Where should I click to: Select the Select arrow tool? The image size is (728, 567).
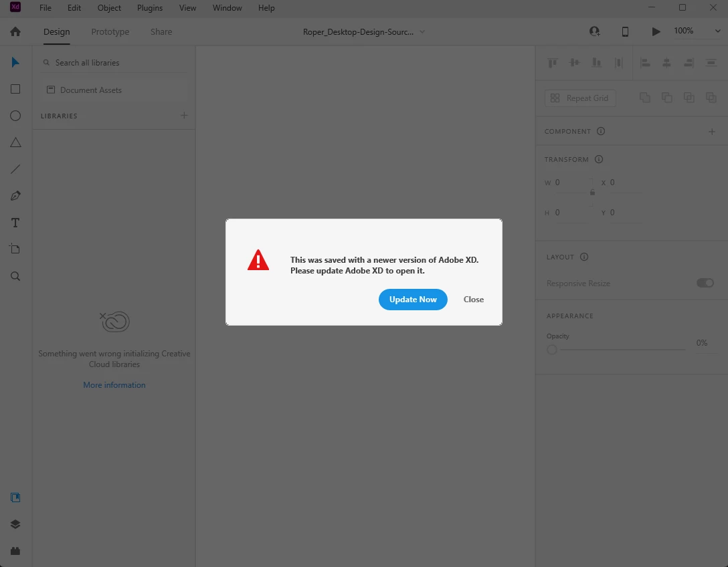click(x=15, y=62)
